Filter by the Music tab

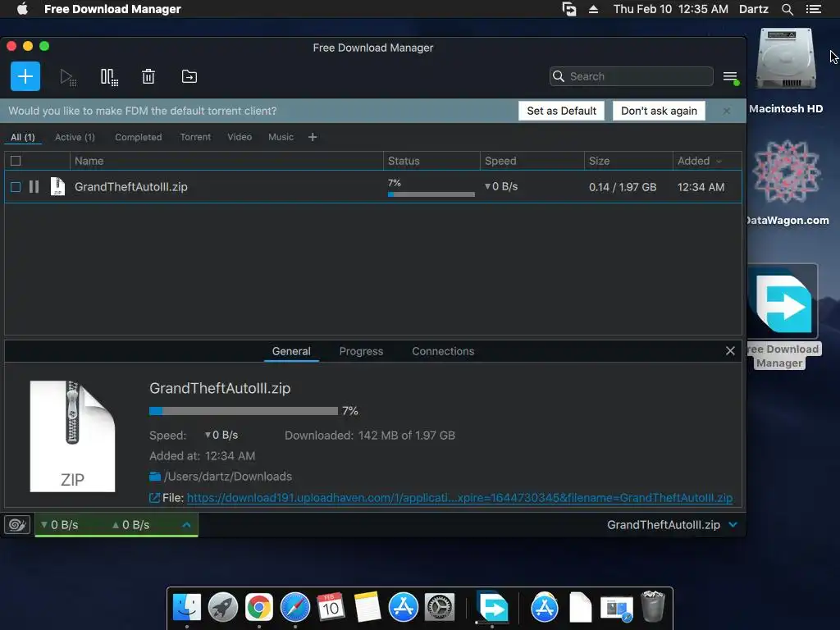click(x=281, y=137)
